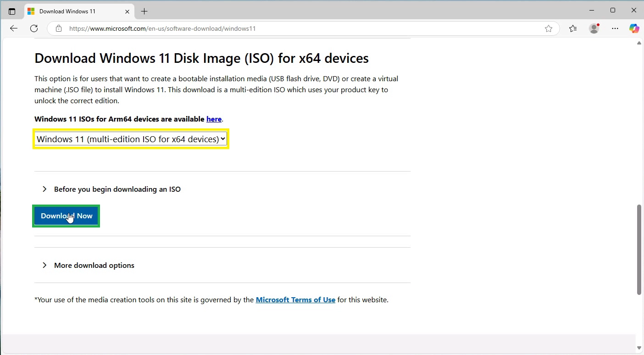The image size is (644, 355).
Task: Click the address bar URL field
Action: (303, 28)
